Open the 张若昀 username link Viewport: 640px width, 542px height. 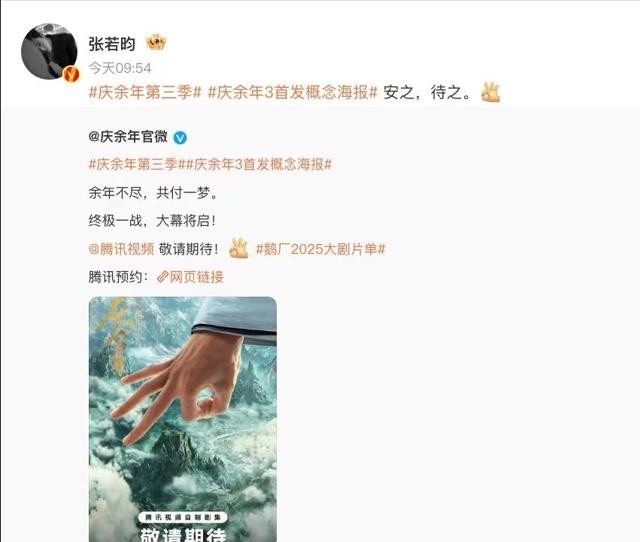(112, 43)
